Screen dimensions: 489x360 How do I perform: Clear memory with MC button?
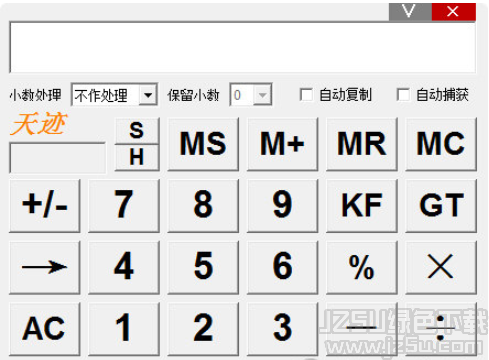[441, 144]
